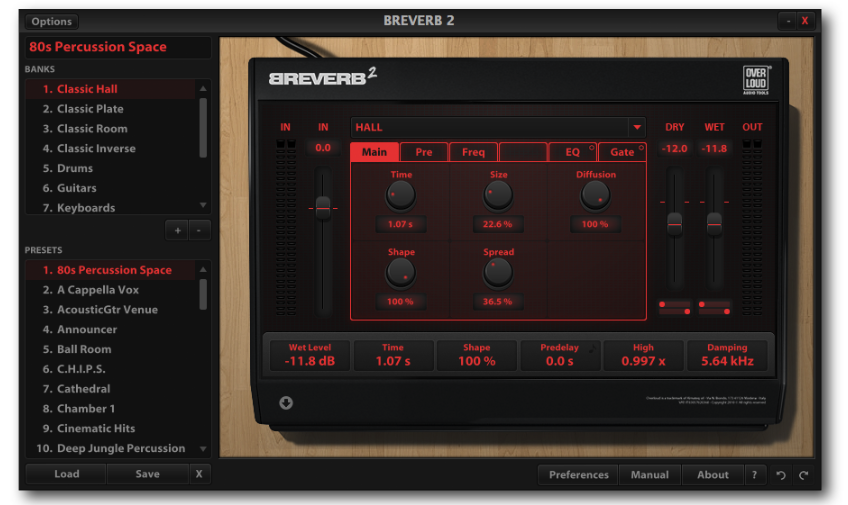Click the Spread knob
Image resolution: width=848 pixels, height=505 pixels.
[498, 273]
